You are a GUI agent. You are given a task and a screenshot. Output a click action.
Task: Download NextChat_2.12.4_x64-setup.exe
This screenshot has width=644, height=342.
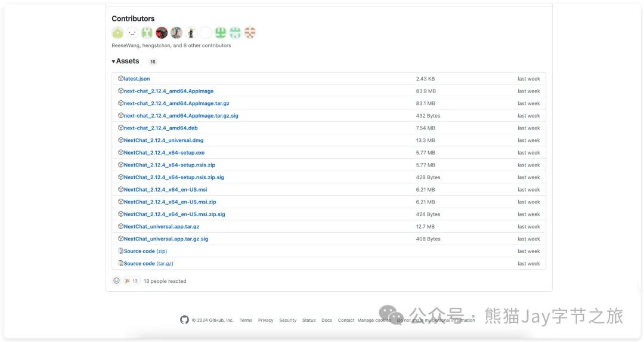tap(165, 153)
